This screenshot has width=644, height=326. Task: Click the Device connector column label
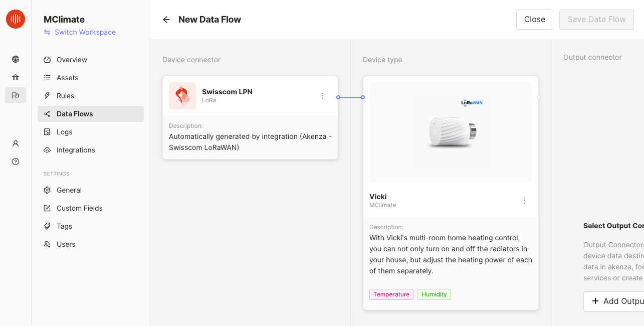click(x=191, y=60)
